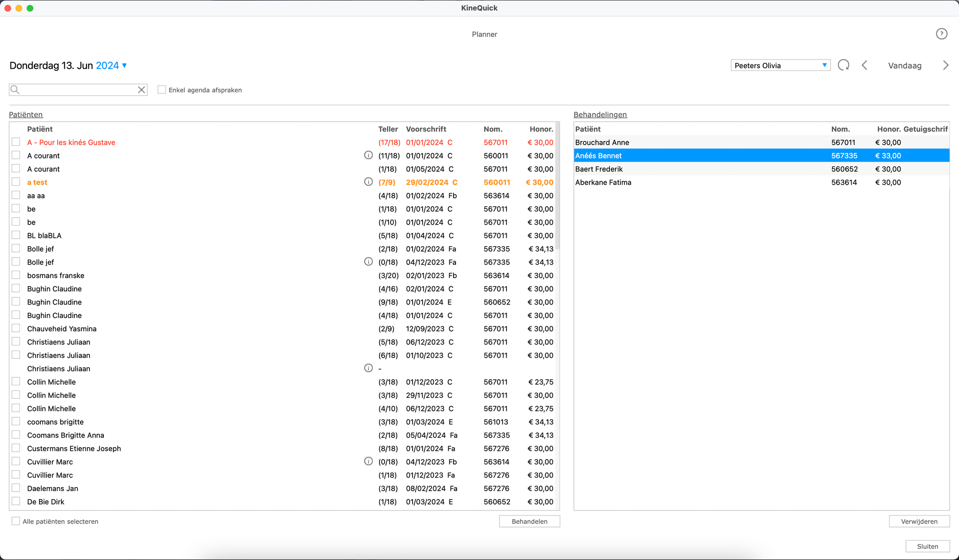Image resolution: width=959 pixels, height=560 pixels.
Task: Focus the patient search field
Action: [x=78, y=90]
